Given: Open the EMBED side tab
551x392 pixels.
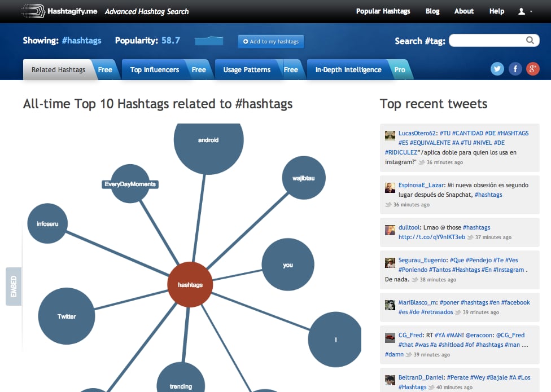Looking at the screenshot, I should pyautogui.click(x=14, y=287).
